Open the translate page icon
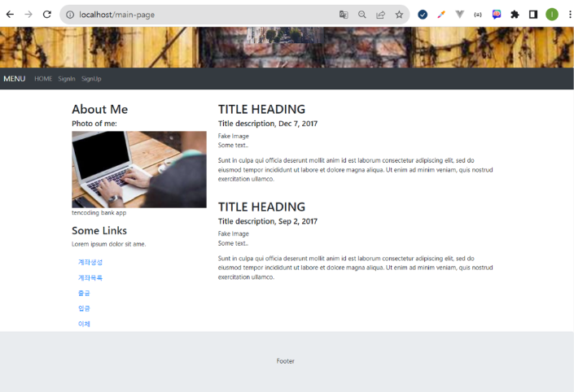Viewport: 574px width, 392px height. point(344,15)
